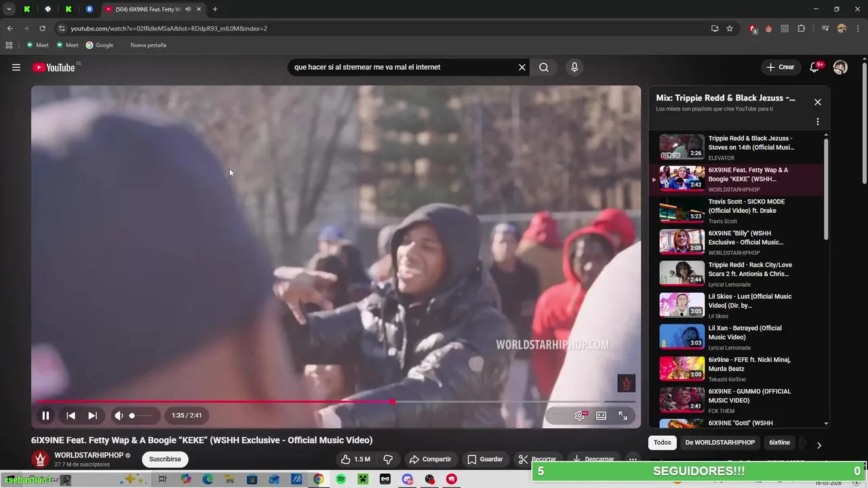Click the browser address bar URL
The width and height of the screenshot is (868, 488).
pyautogui.click(x=169, y=28)
